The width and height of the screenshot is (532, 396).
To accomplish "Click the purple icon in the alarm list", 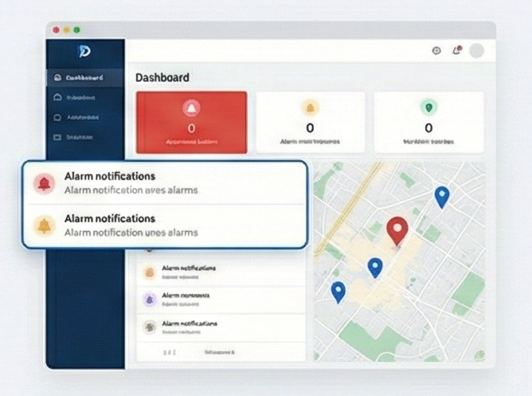I will (x=149, y=299).
